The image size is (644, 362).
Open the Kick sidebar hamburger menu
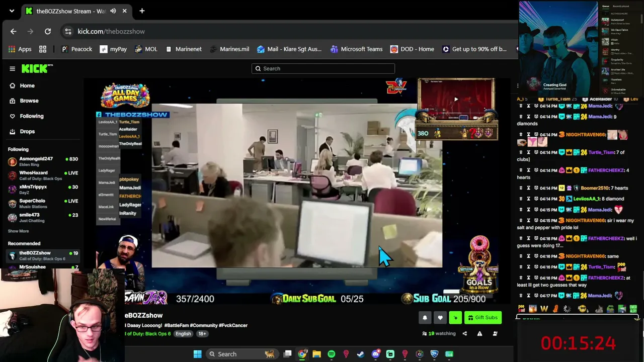(13, 69)
